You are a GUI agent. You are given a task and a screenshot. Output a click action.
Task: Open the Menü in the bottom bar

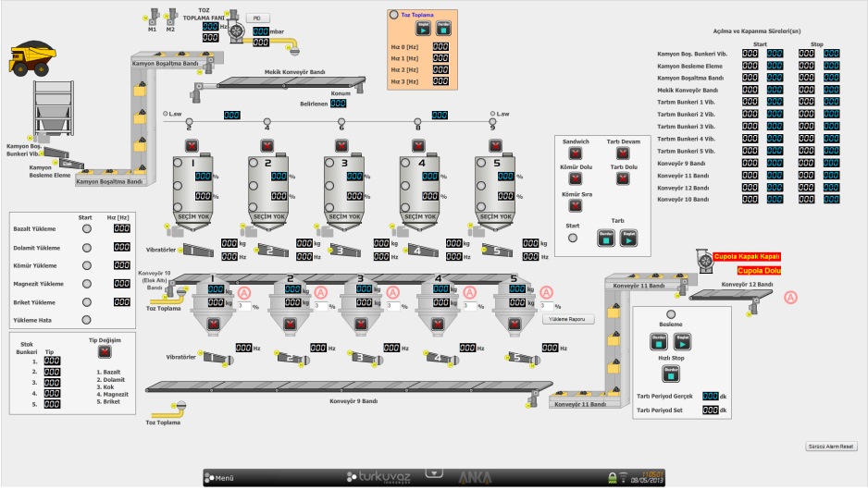point(222,478)
